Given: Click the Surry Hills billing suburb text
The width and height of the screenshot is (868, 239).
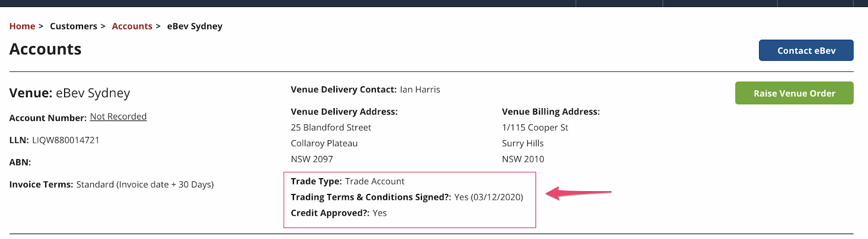Looking at the screenshot, I should (522, 143).
